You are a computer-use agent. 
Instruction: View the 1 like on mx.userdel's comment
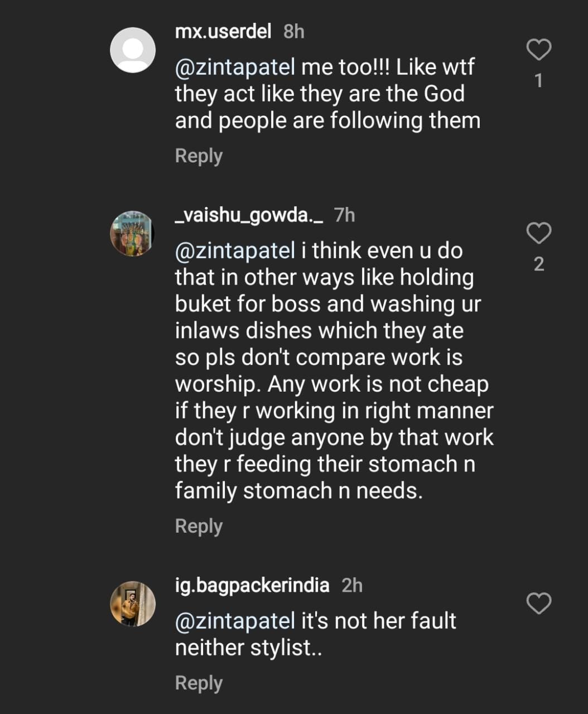click(x=539, y=81)
